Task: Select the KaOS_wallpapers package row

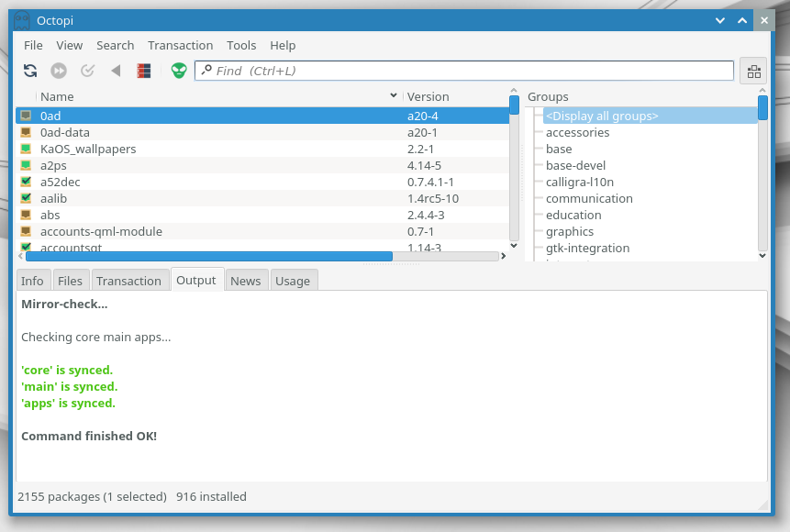Action: point(262,149)
